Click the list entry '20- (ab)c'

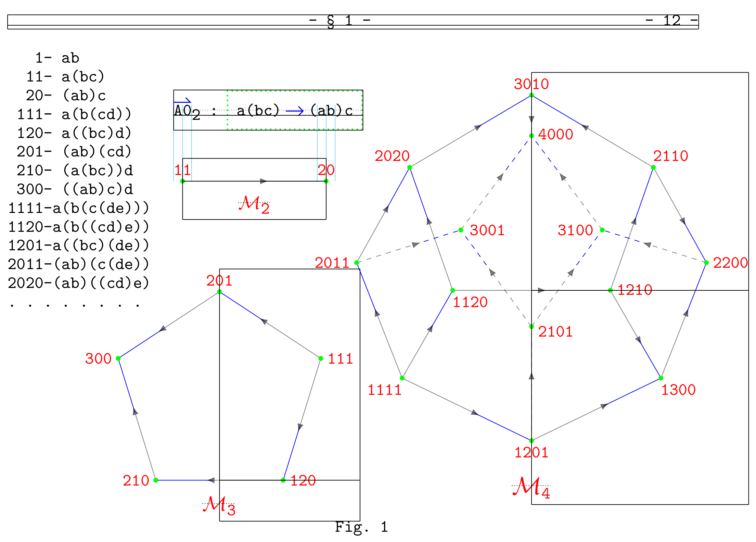coord(66,96)
